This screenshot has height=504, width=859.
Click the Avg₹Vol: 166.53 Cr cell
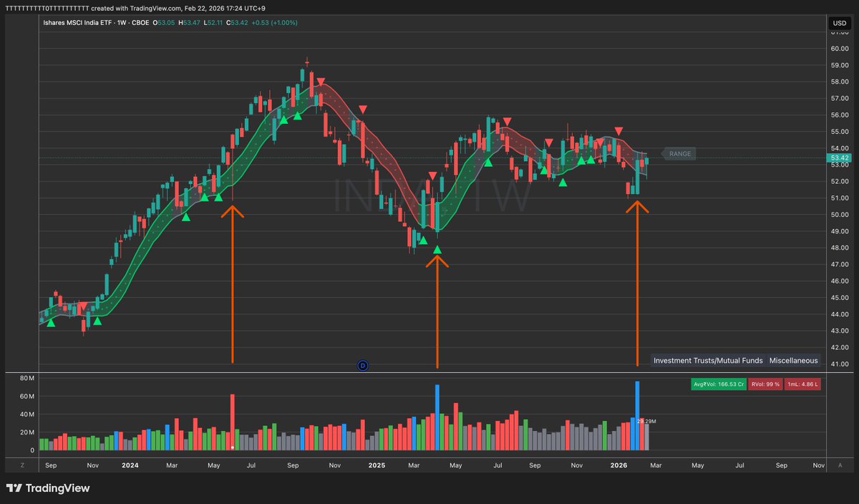tap(718, 384)
